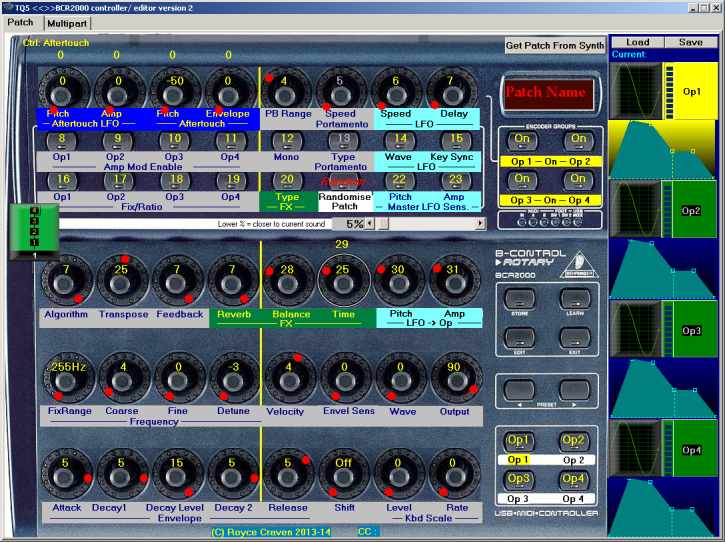The image size is (725, 542).
Task: Click the FX Type button numbered 20
Action: [x=287, y=179]
